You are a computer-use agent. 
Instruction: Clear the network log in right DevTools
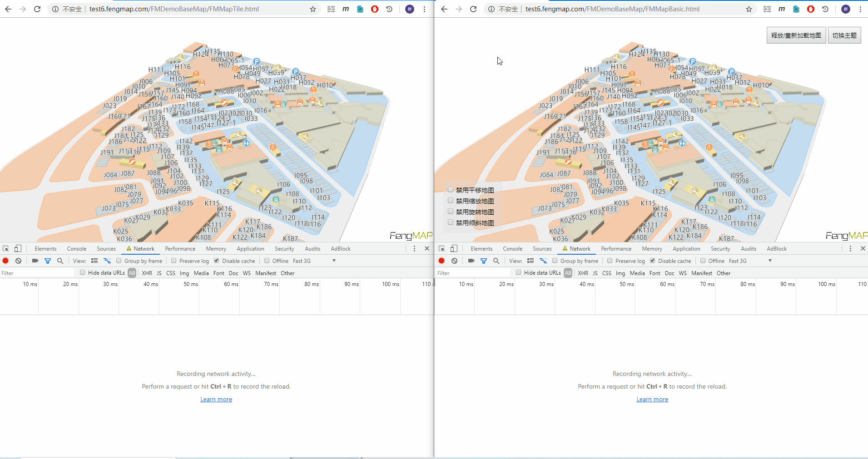[454, 261]
